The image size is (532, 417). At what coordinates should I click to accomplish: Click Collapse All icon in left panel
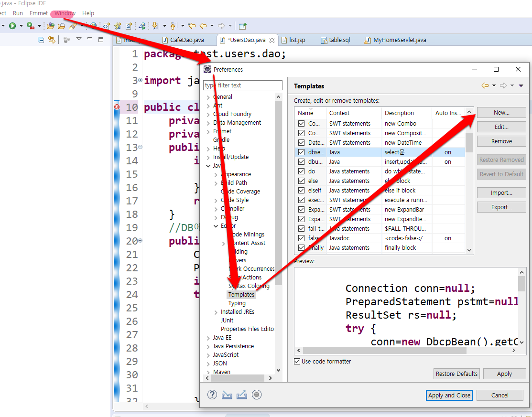click(x=41, y=40)
